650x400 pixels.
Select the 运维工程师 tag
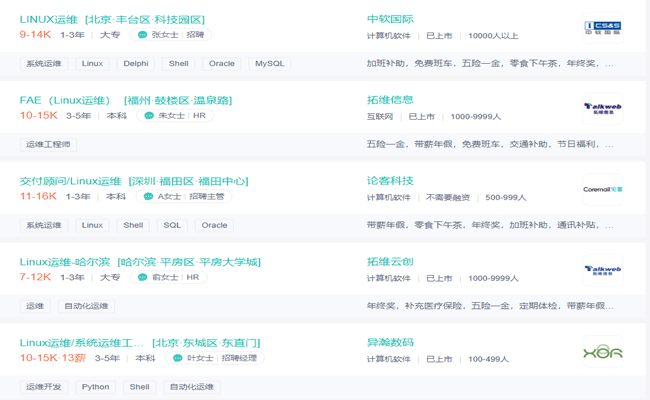coord(48,144)
